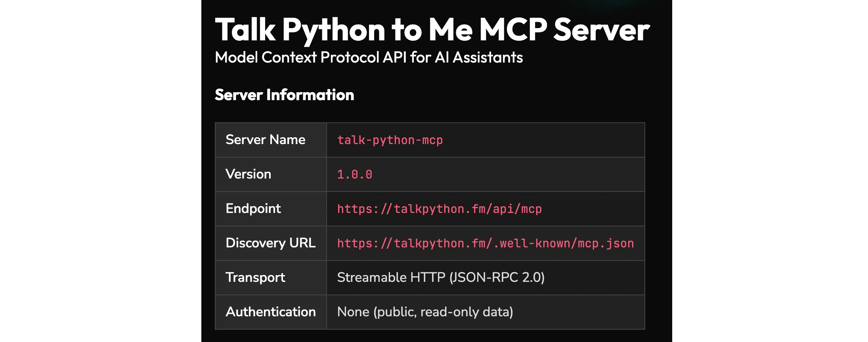Click the talkpython.fm/api/mcp endpoint URL
Viewport: 868px width, 342px height.
(439, 209)
